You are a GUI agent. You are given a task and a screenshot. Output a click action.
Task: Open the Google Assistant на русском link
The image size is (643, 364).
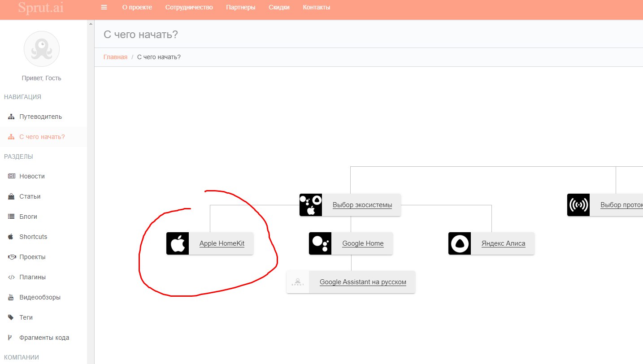363,282
